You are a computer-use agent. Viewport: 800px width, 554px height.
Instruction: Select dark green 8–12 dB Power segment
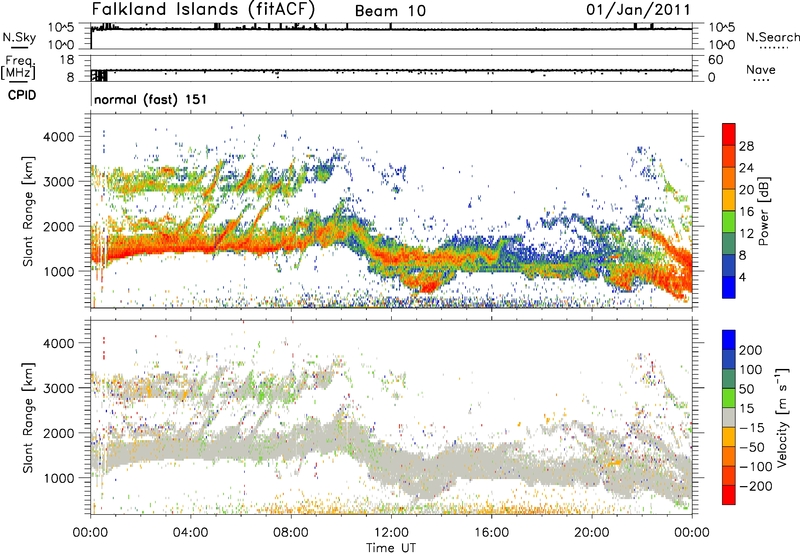729,244
